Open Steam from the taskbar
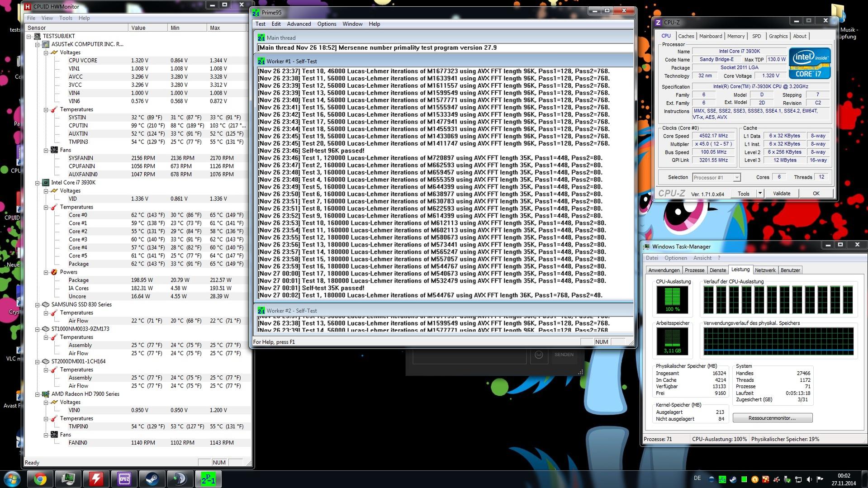868x488 pixels. point(152,479)
